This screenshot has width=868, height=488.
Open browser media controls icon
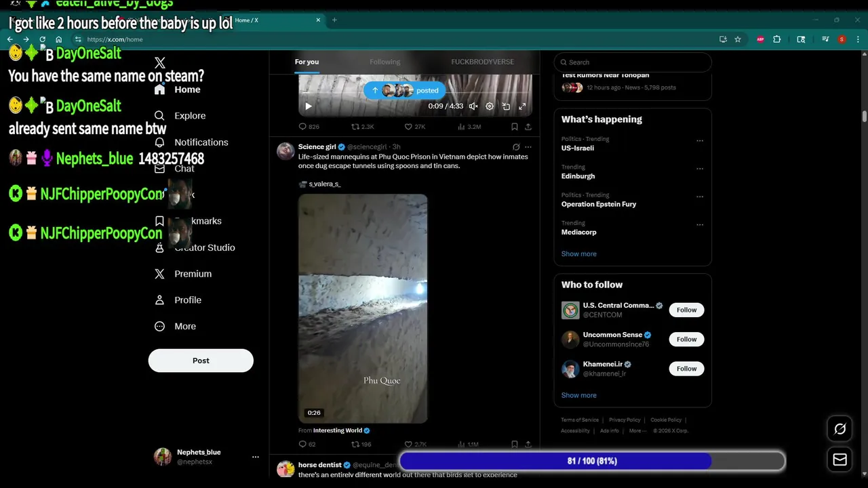825,39
